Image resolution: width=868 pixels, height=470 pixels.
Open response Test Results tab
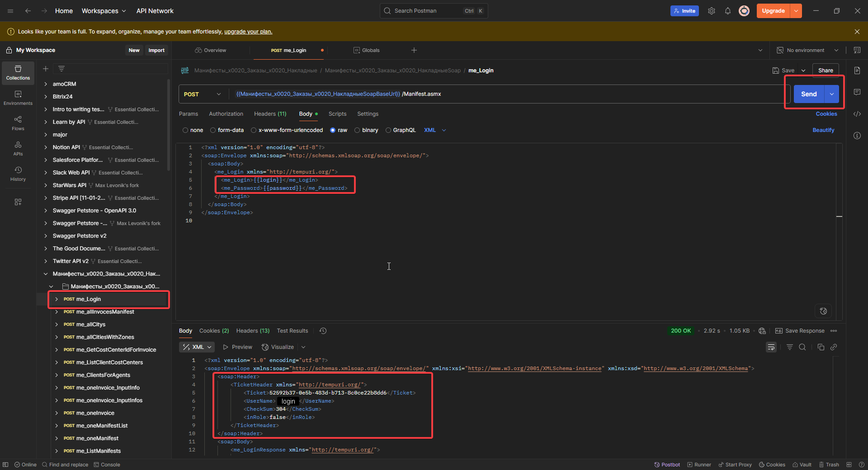pos(292,331)
